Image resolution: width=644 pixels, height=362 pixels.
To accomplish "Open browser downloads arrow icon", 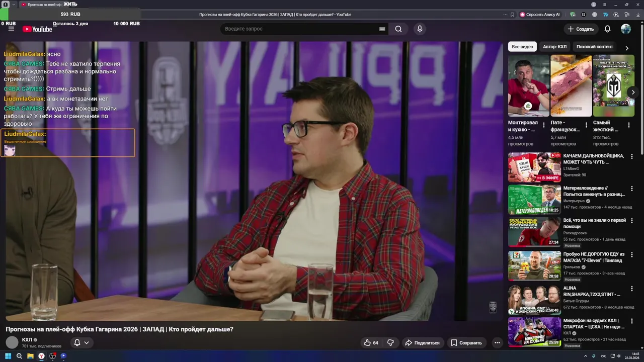I will [x=638, y=15].
